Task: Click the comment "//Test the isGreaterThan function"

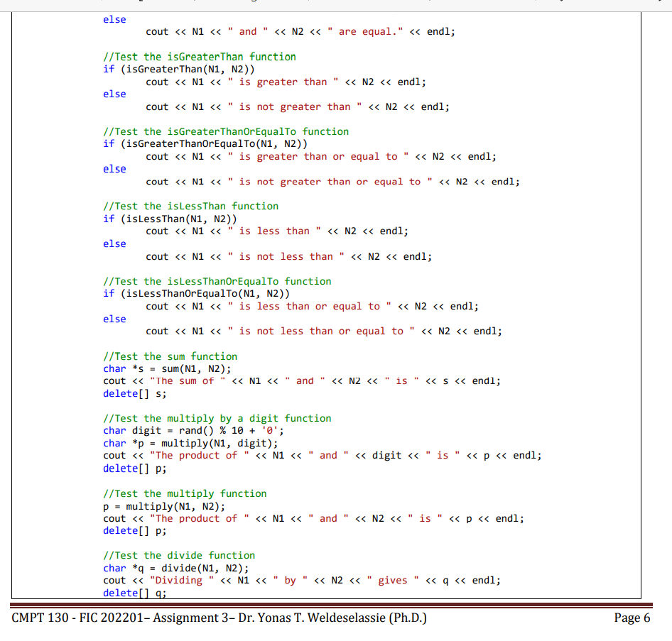Action: pyautogui.click(x=200, y=57)
